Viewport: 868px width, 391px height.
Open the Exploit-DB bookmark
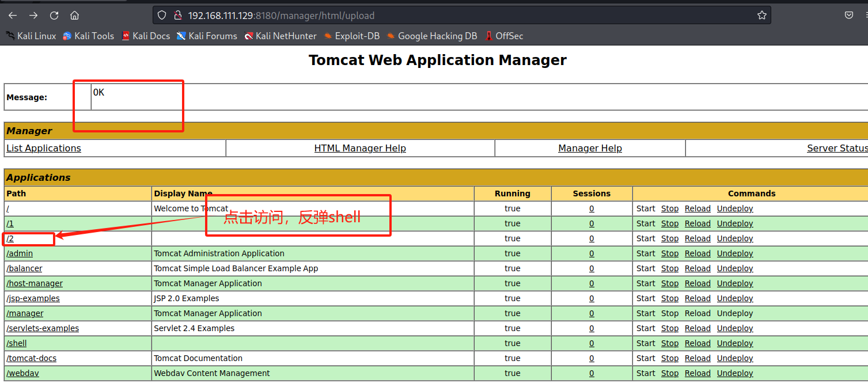point(351,36)
